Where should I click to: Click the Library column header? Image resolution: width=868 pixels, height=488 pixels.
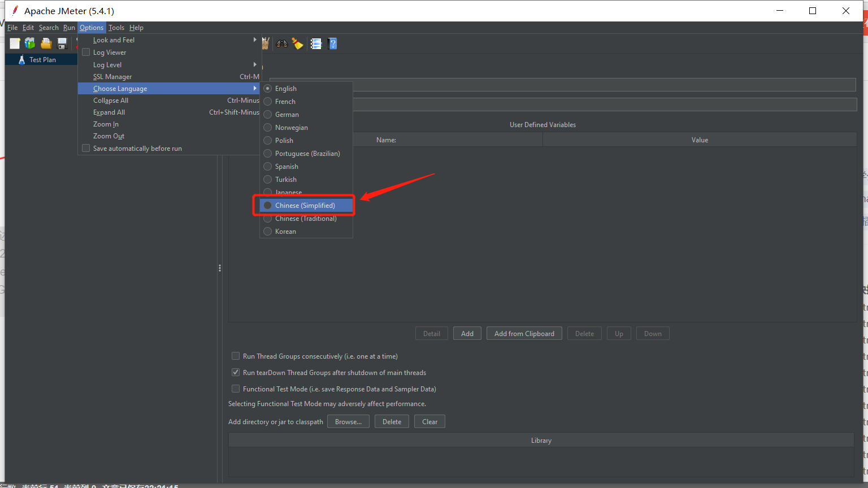pos(541,440)
